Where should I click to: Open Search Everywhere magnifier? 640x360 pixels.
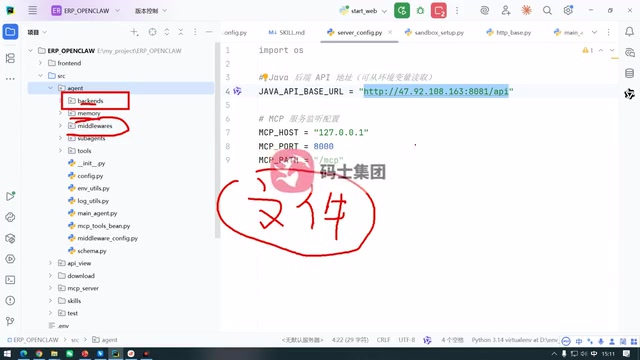coord(547,11)
